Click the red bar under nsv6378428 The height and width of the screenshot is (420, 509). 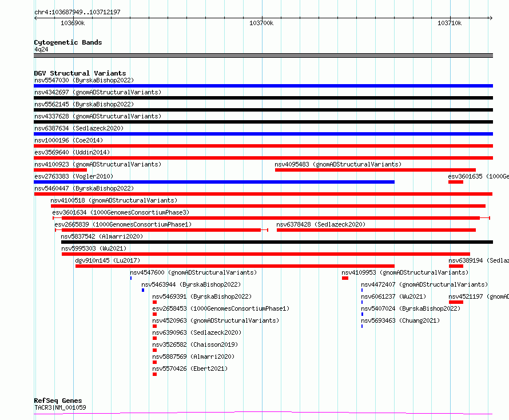point(376,230)
